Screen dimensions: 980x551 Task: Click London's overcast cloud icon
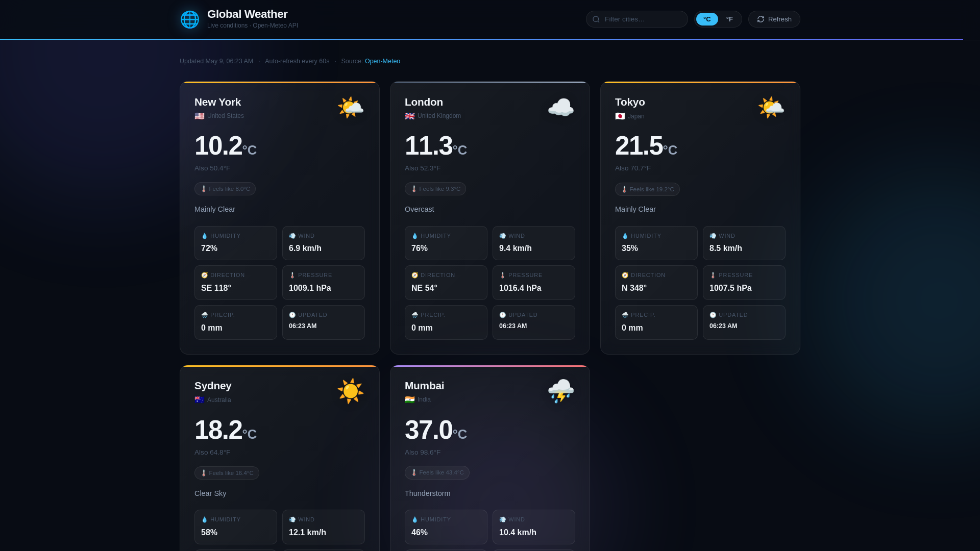tap(561, 108)
